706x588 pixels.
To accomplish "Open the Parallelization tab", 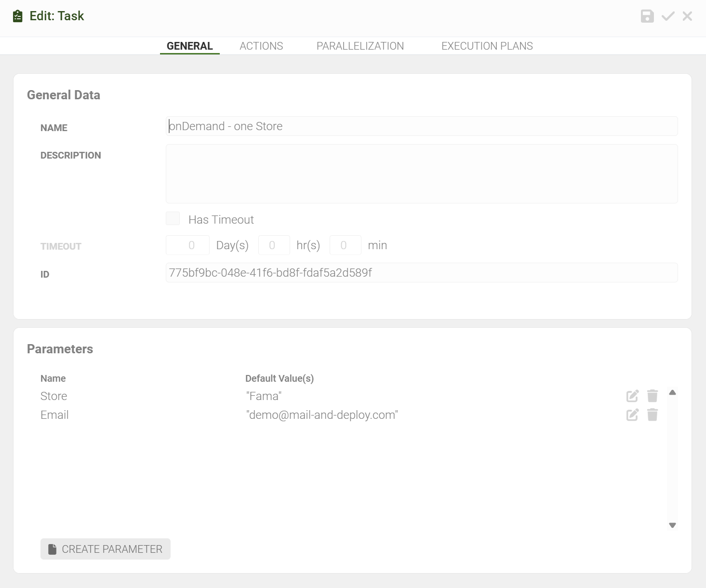I will (x=360, y=46).
